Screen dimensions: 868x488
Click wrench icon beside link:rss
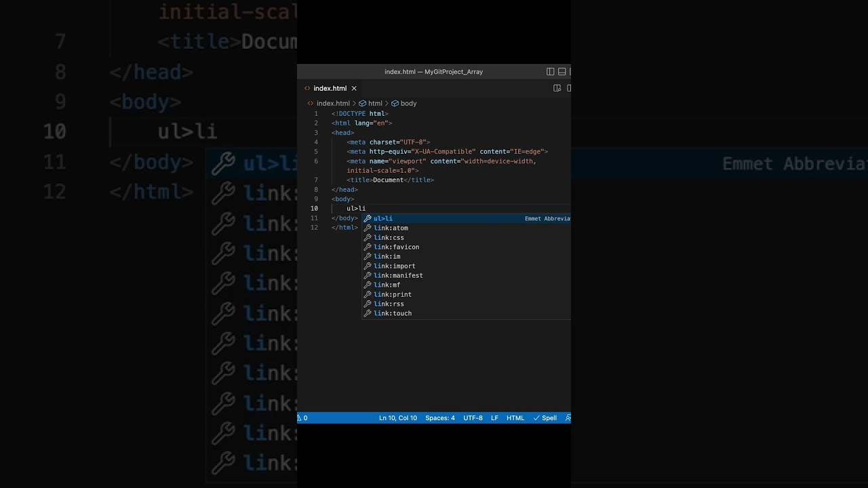pyautogui.click(x=368, y=304)
